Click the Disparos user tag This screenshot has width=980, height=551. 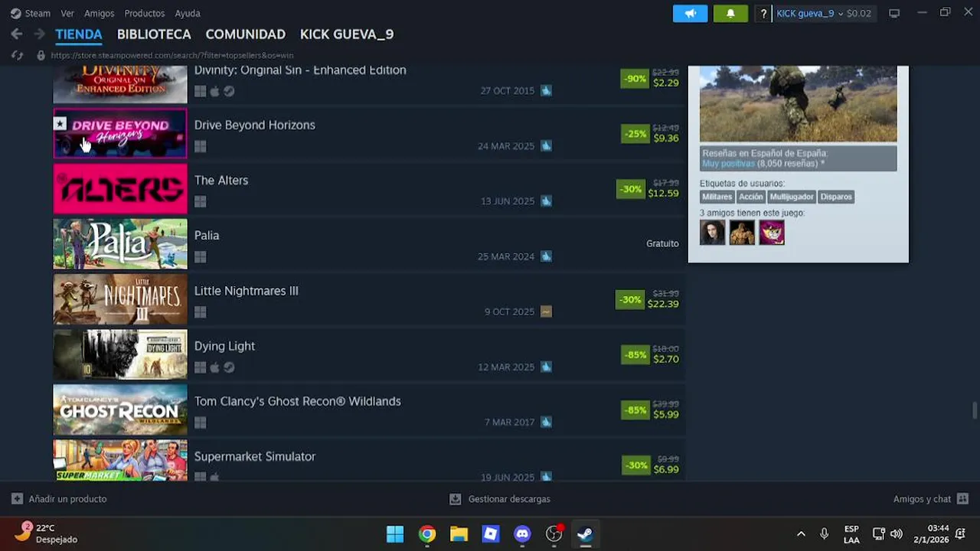click(x=836, y=197)
